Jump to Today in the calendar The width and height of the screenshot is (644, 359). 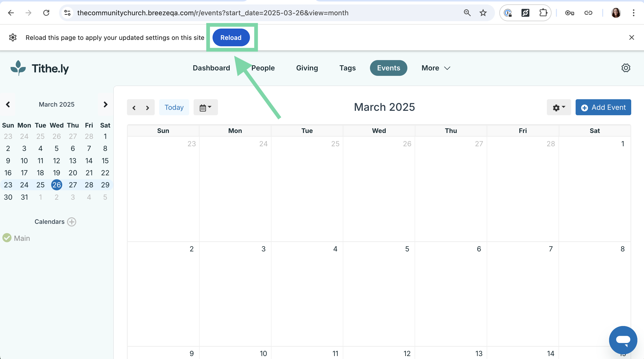(174, 107)
